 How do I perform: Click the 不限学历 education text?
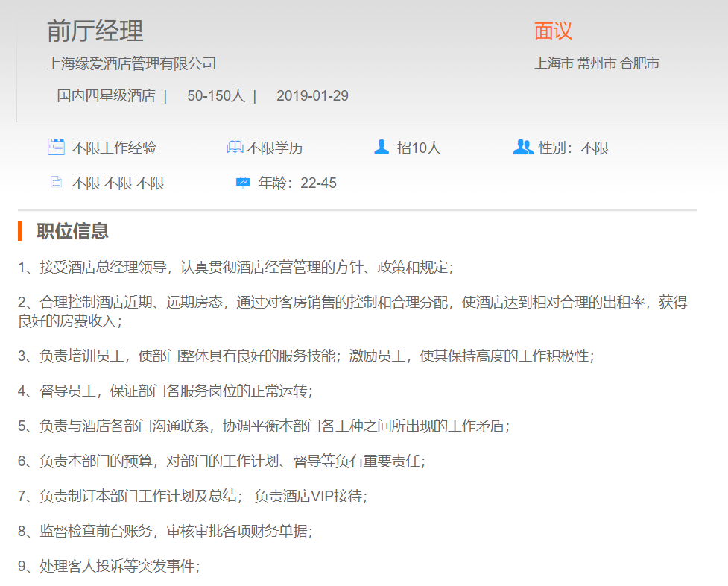click(275, 148)
